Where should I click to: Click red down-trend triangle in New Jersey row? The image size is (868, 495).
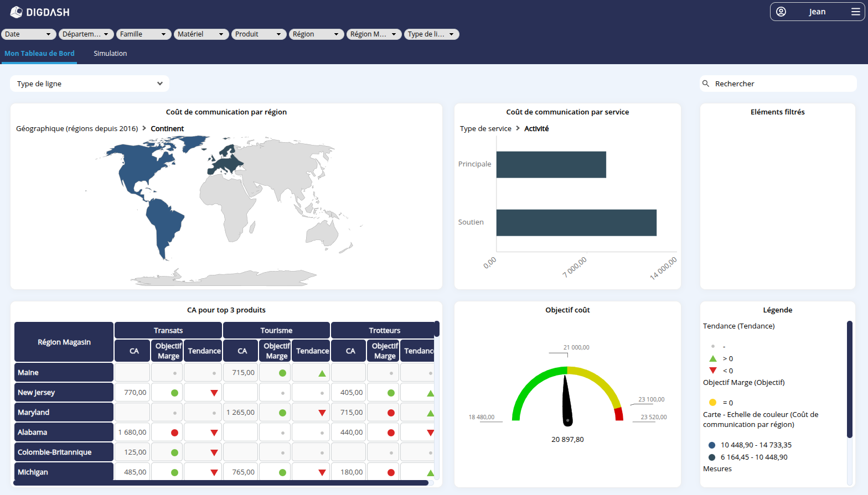214,393
